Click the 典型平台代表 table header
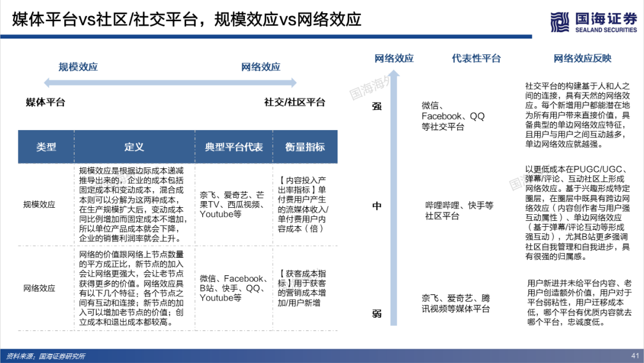Image resolution: width=644 pixels, height=363 pixels. click(234, 147)
